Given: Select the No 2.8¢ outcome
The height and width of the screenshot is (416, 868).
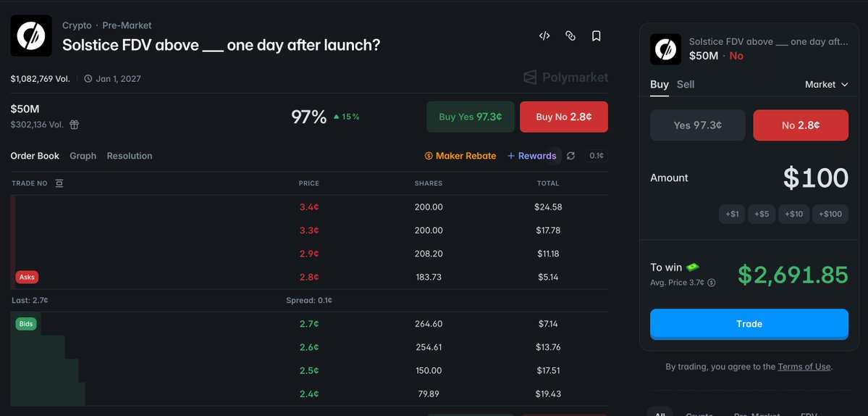Looking at the screenshot, I should [x=801, y=125].
